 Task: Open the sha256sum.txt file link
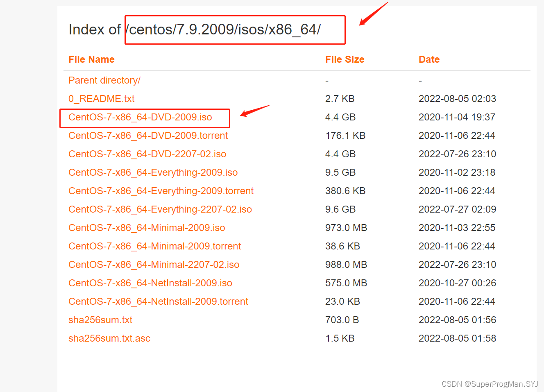point(100,320)
